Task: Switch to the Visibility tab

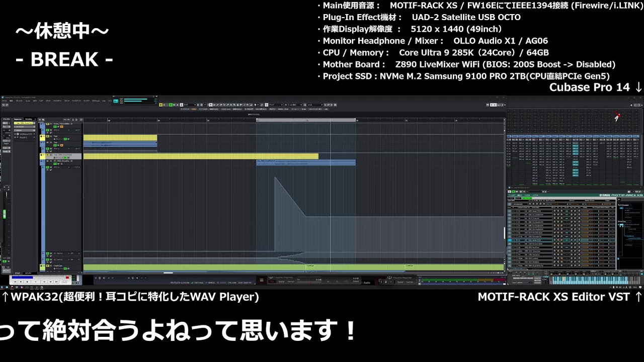Action: [29, 119]
